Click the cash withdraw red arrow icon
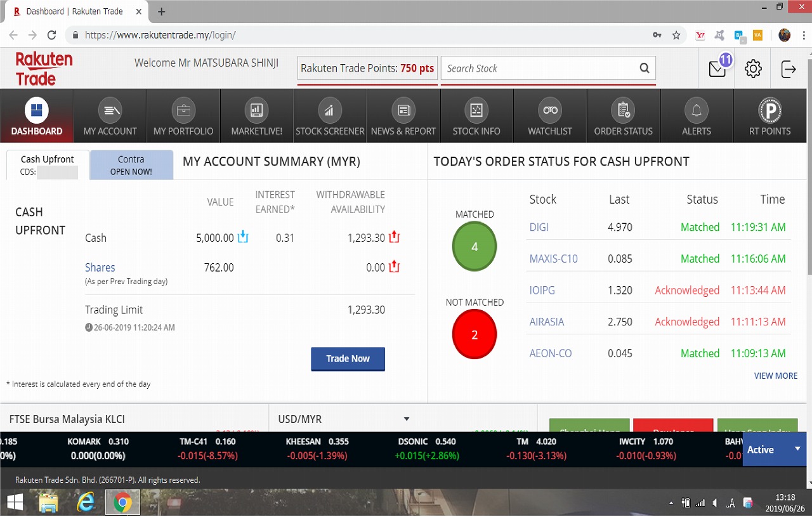Image resolution: width=812 pixels, height=517 pixels. pos(394,238)
